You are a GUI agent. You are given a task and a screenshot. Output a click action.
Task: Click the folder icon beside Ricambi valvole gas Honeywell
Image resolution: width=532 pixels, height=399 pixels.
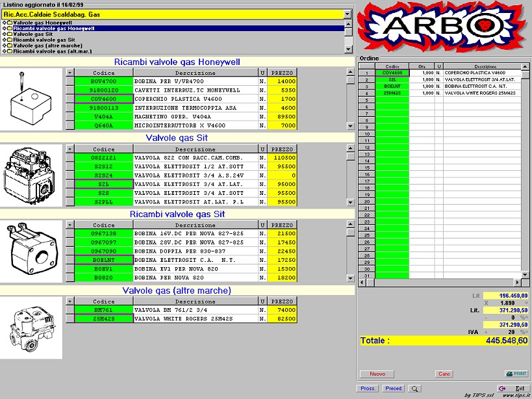pos(10,29)
